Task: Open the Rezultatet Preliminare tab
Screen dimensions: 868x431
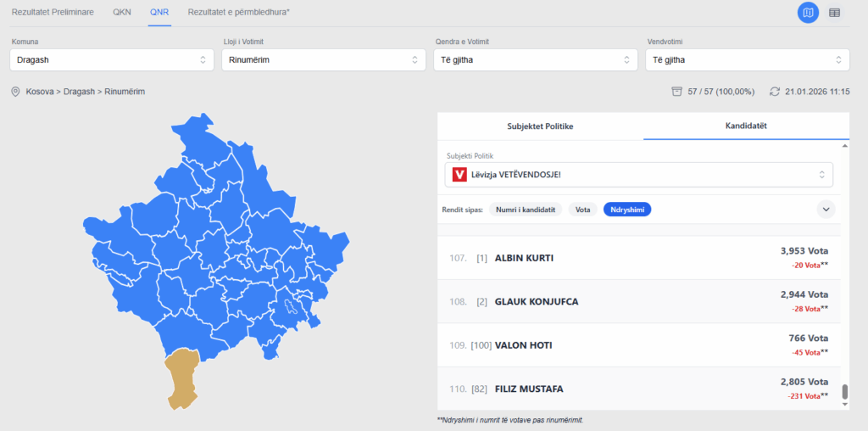Action: click(x=53, y=13)
